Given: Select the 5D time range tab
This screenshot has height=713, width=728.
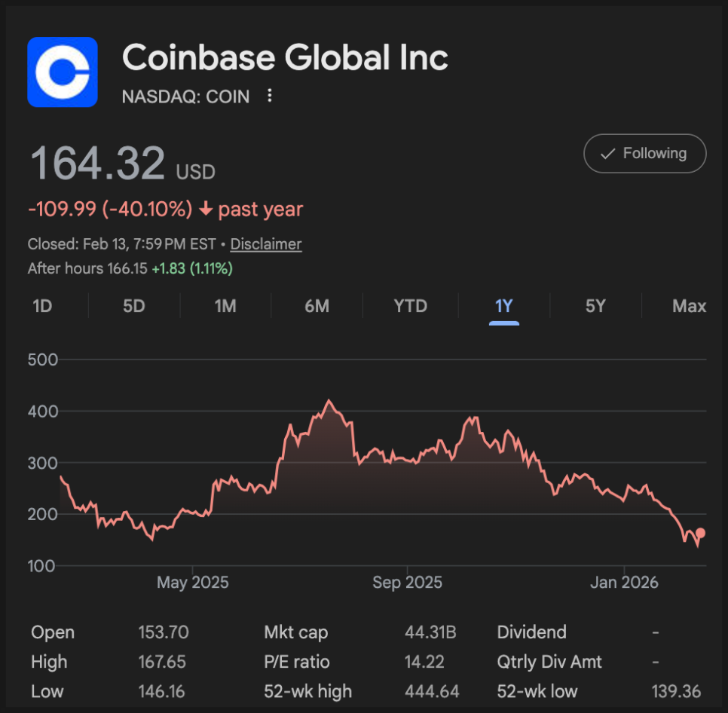Looking at the screenshot, I should coord(134,306).
